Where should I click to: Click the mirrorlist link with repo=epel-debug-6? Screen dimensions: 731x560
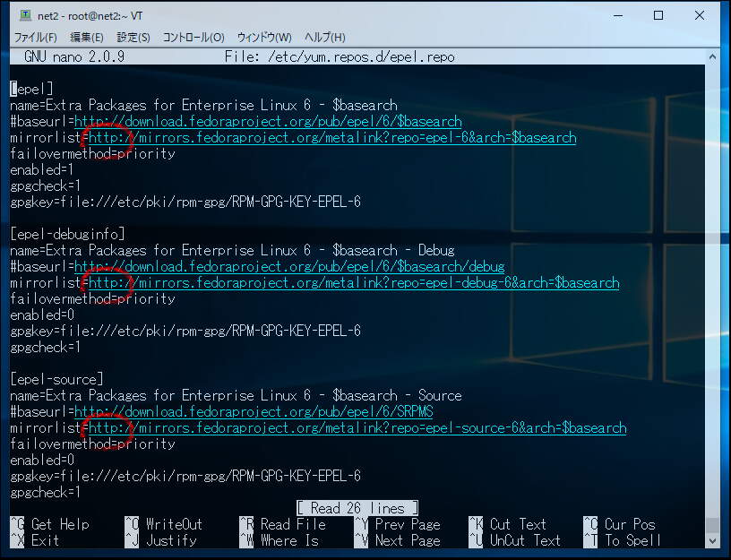(x=354, y=283)
